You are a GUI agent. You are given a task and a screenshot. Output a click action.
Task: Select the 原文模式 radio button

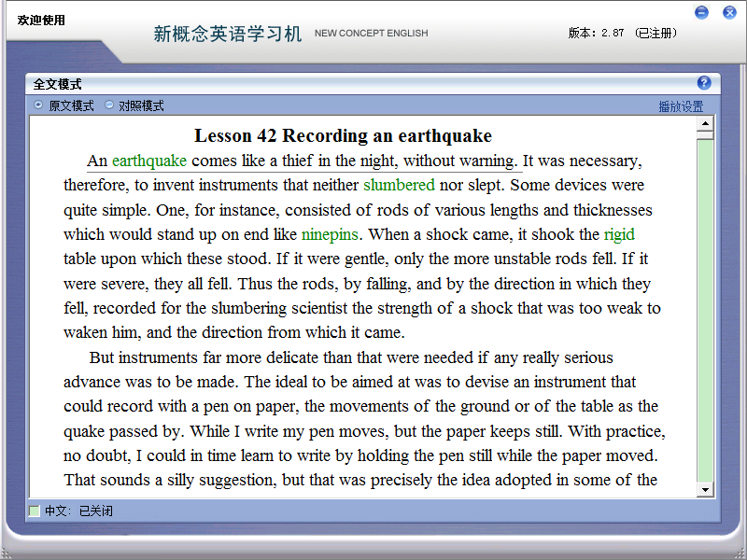pyautogui.click(x=38, y=105)
